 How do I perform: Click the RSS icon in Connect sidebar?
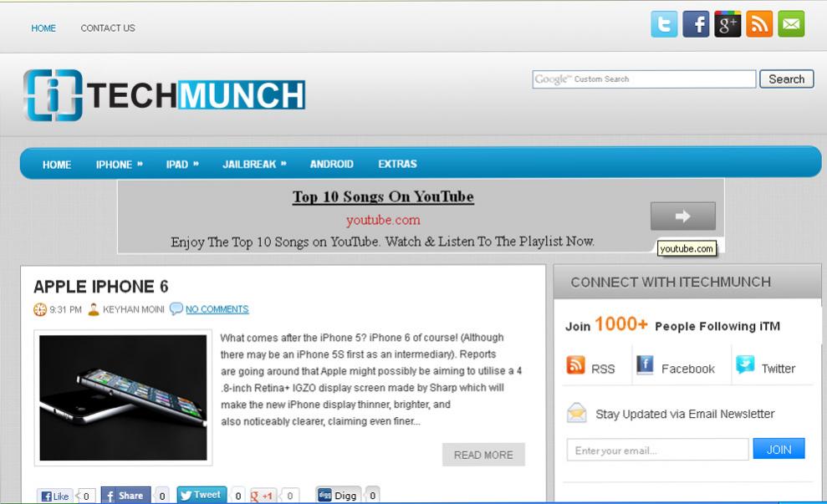(575, 364)
